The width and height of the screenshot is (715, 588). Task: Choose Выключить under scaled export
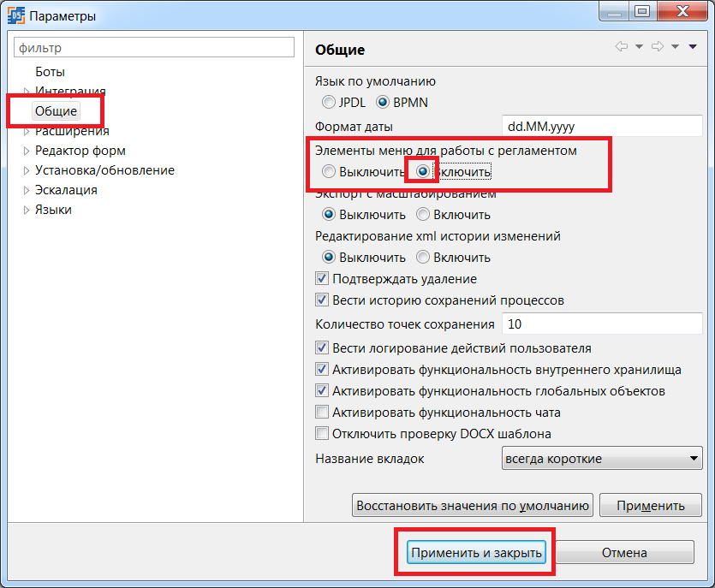pos(328,214)
